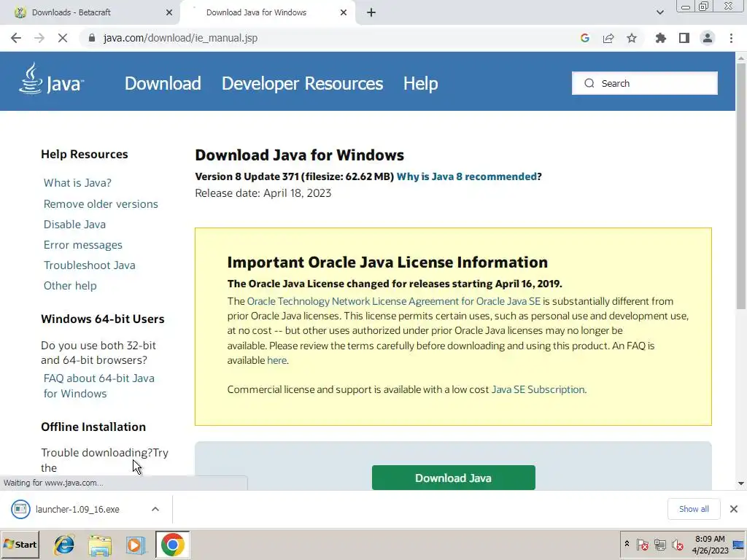Click the Java logo in the header
The image size is (747, 560).
tap(52, 79)
